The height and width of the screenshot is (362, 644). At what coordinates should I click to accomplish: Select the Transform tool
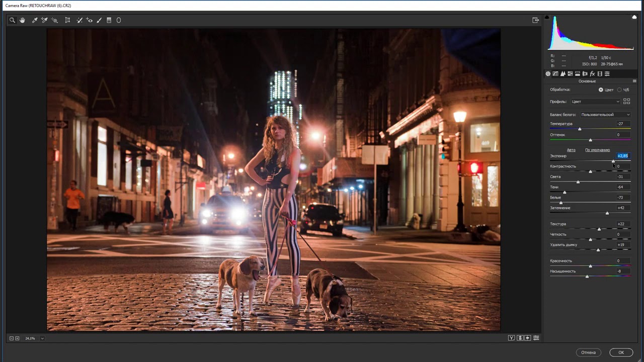[x=67, y=20]
